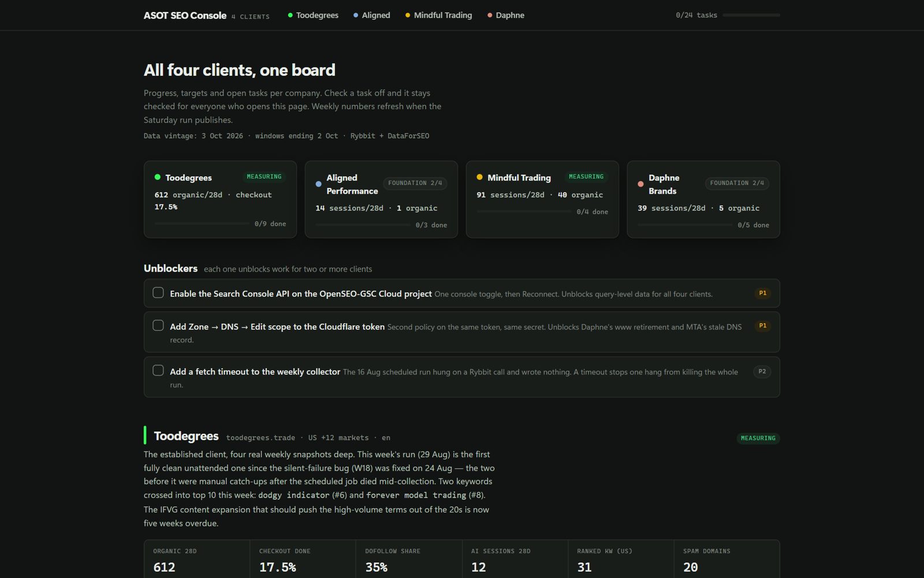Screen dimensions: 924x578
Task: Select the AI SESSIONS 28D tile
Action: click(515, 559)
